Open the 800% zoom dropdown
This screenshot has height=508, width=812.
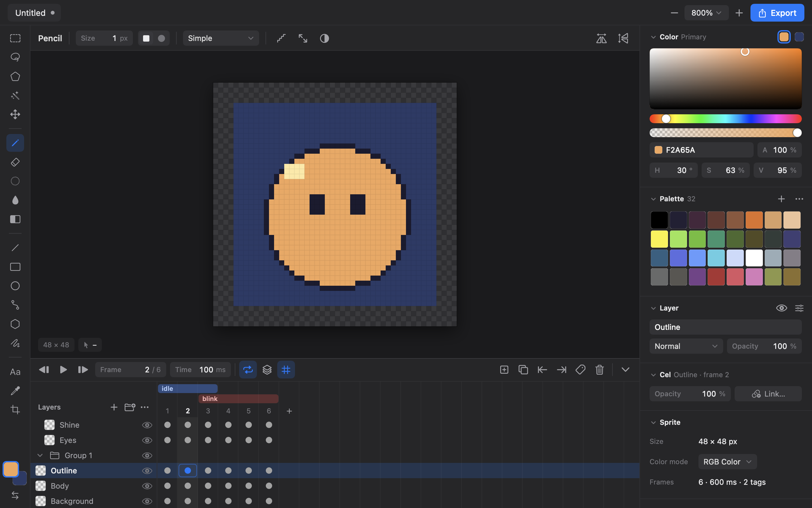tap(706, 13)
